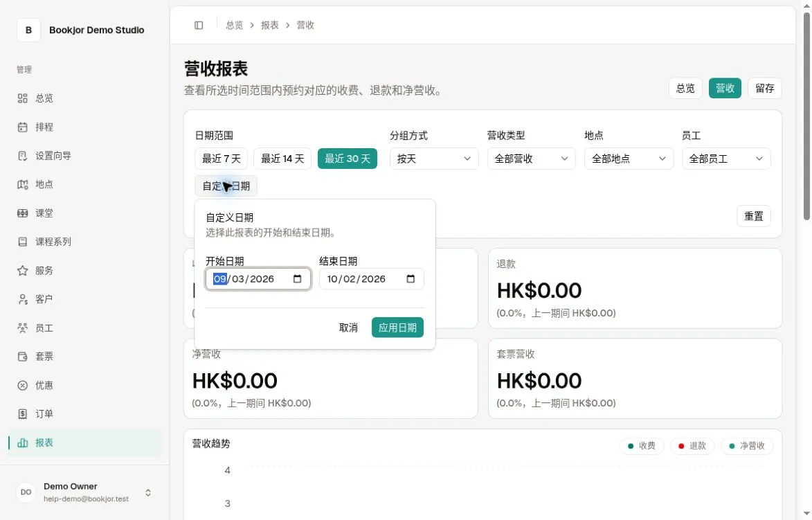812x520 pixels.
Task: Open the 营收类型 全部营收 dropdown
Action: coord(532,159)
